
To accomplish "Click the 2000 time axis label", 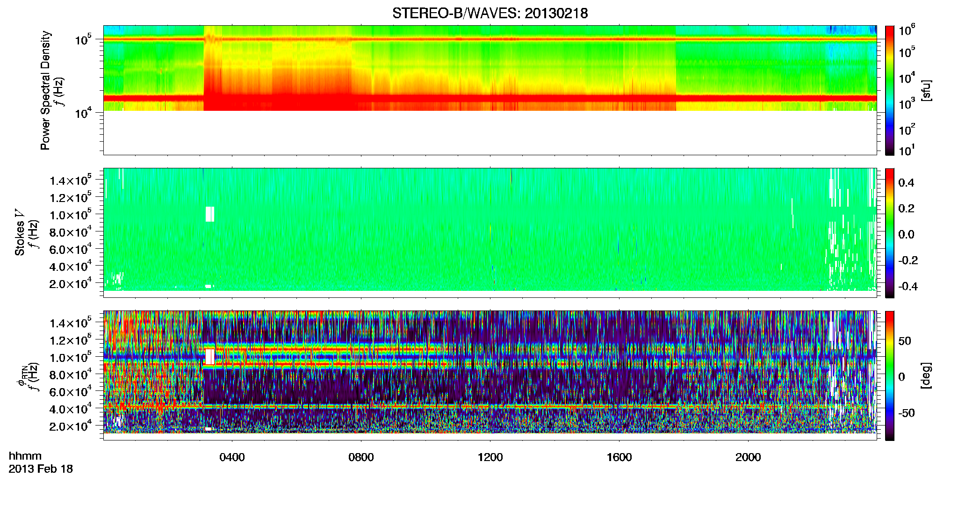I will (x=748, y=457).
